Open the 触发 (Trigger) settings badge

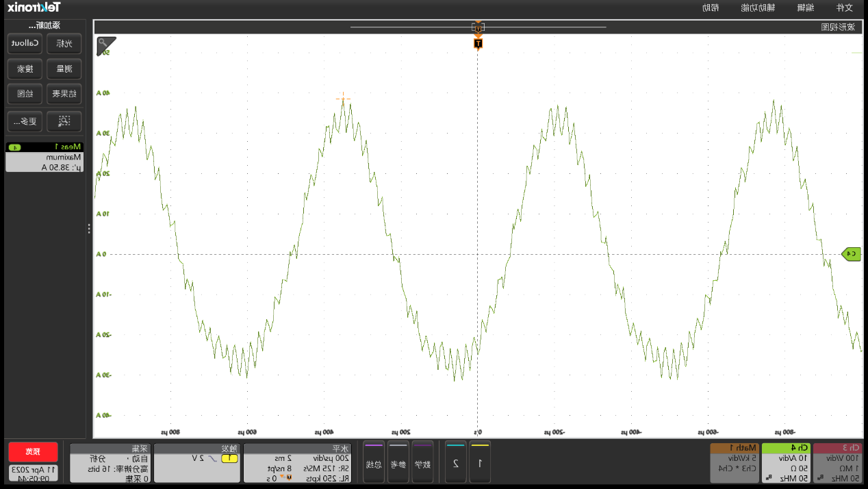pos(196,462)
